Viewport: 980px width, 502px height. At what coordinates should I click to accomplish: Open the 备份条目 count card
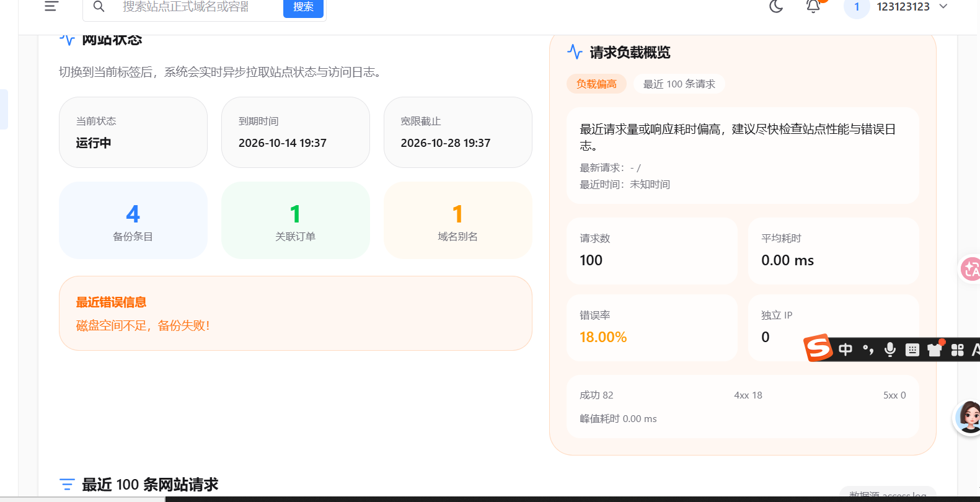pos(133,220)
